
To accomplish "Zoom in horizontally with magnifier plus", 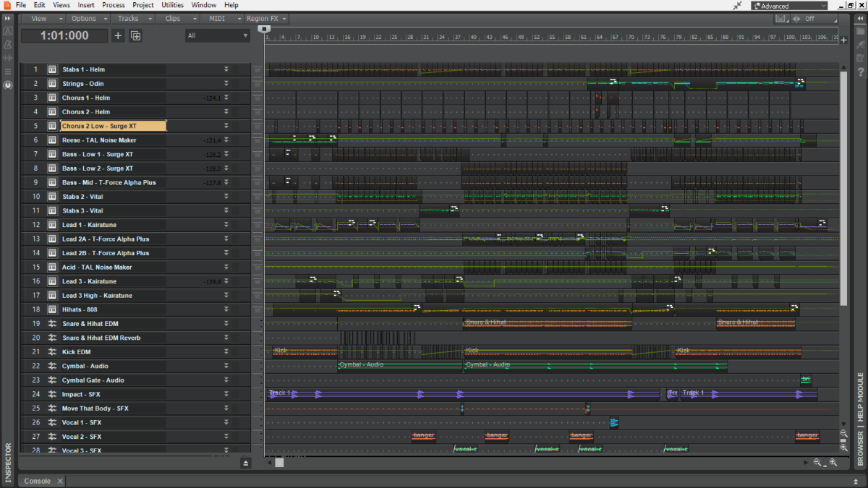I will coord(833,463).
